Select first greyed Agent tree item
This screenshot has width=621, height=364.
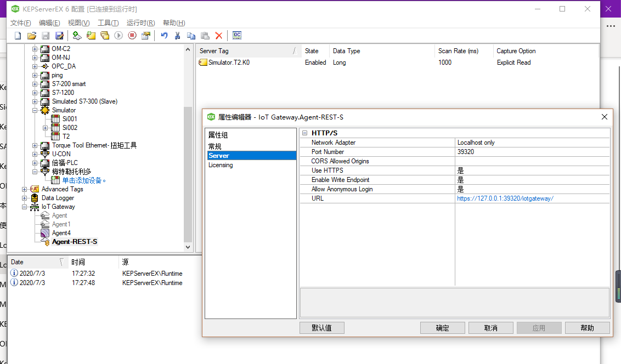[x=59, y=215]
